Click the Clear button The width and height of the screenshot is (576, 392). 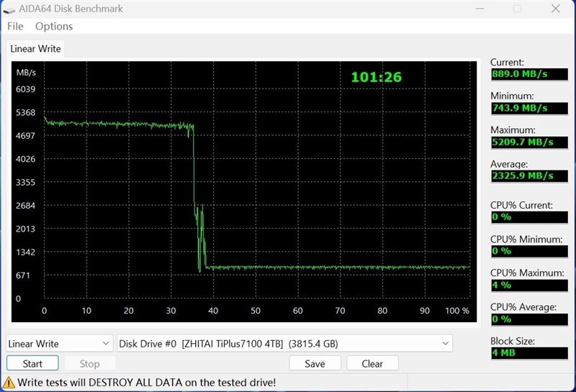coord(372,363)
